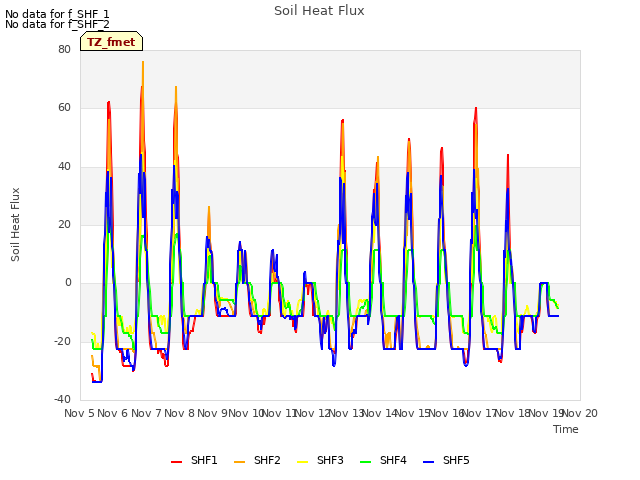
Task: Click the Nov 13 x-axis tick label
Action: click(346, 413)
